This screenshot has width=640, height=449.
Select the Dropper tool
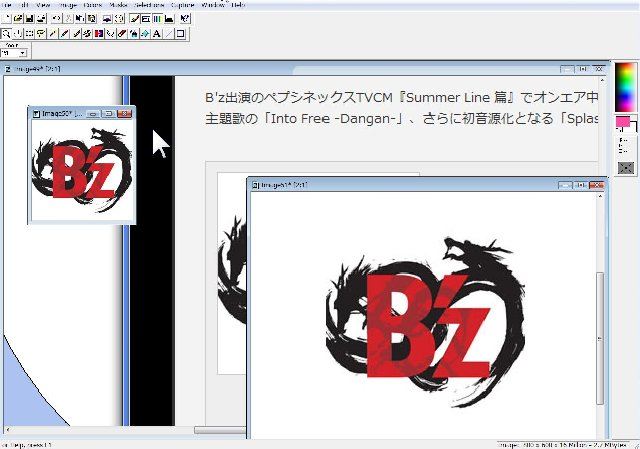click(x=64, y=33)
